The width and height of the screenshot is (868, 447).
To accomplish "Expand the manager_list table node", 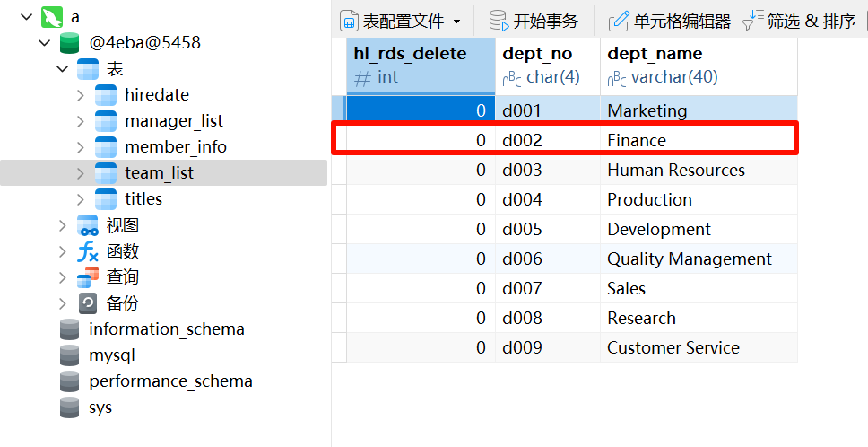I will point(81,121).
